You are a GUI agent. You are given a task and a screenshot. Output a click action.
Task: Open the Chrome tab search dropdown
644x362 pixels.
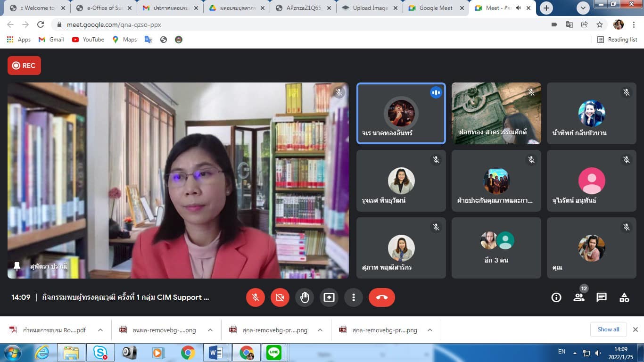583,8
